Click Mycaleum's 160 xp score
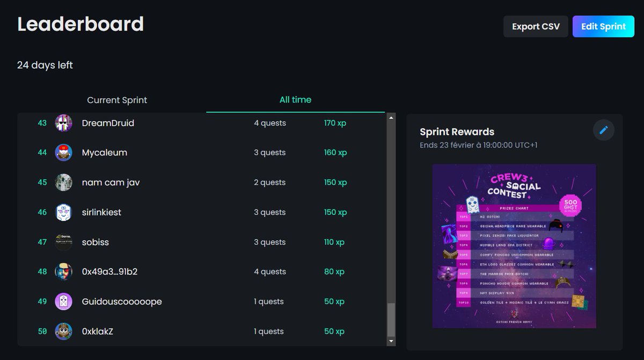This screenshot has height=360, width=644. (x=335, y=153)
